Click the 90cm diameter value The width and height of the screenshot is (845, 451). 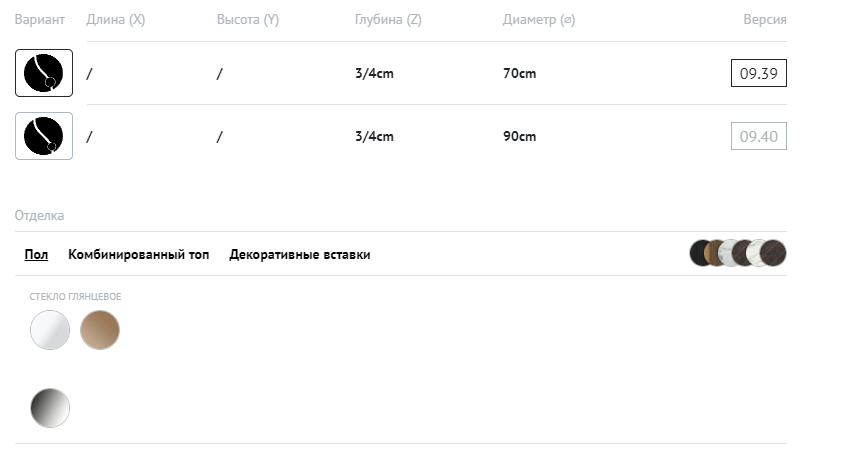pos(519,136)
